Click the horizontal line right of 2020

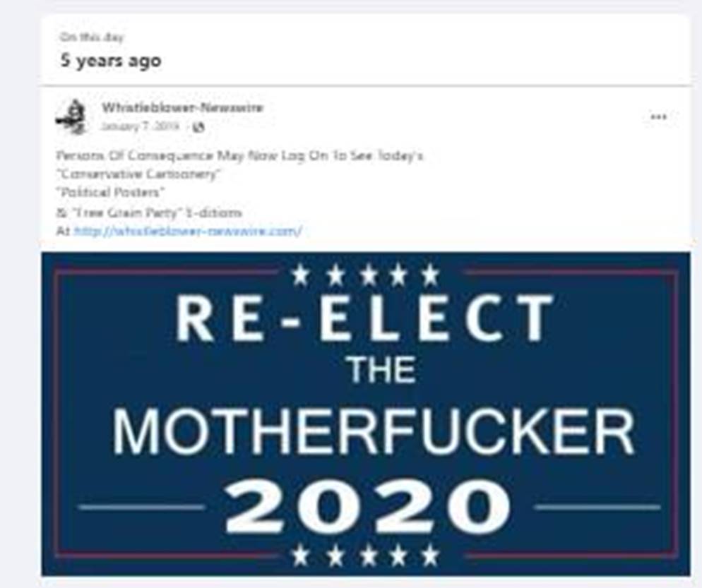click(x=597, y=507)
